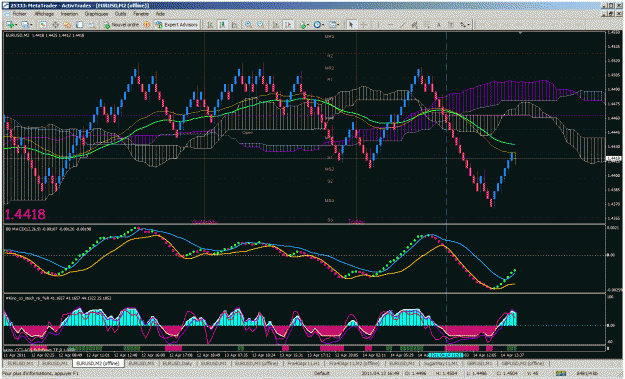Enable candlestick chart mode
Viewport: 625px width, 379px height.
pos(222,25)
